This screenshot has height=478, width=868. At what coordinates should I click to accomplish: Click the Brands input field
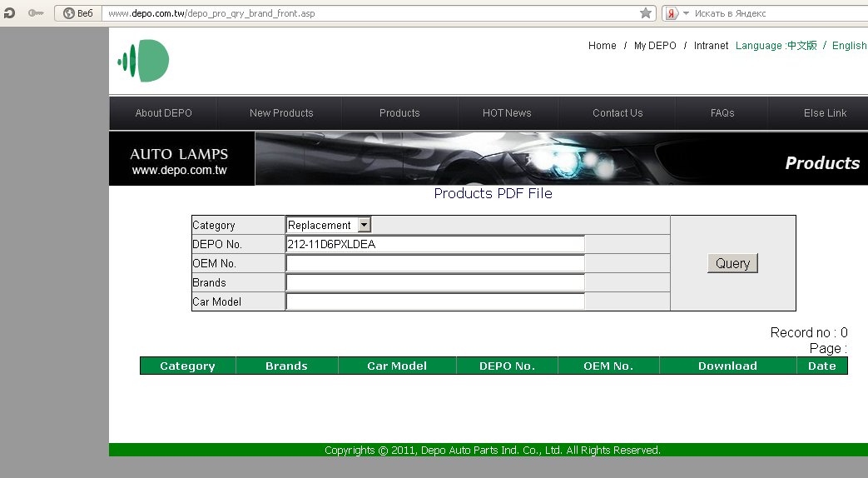click(435, 282)
